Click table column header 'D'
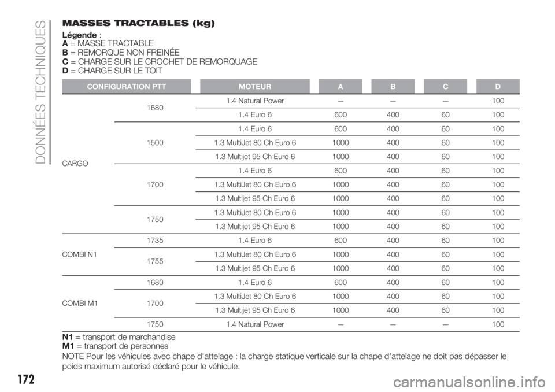The image size is (555, 392). (x=498, y=87)
